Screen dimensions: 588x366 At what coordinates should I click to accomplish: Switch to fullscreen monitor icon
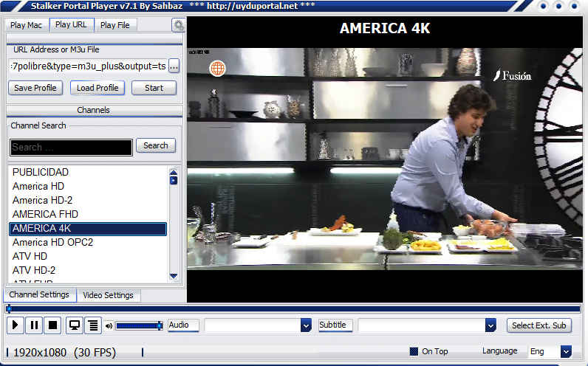pos(75,325)
